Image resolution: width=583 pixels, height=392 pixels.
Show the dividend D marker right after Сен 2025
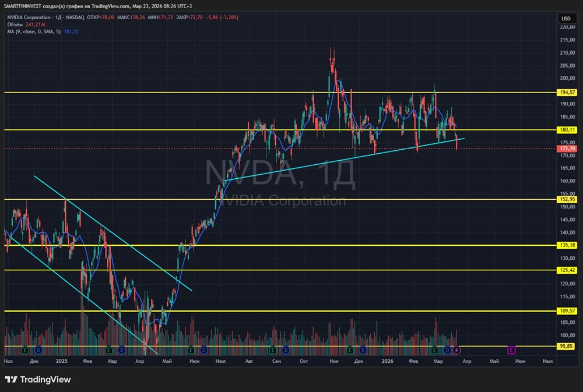point(286,350)
